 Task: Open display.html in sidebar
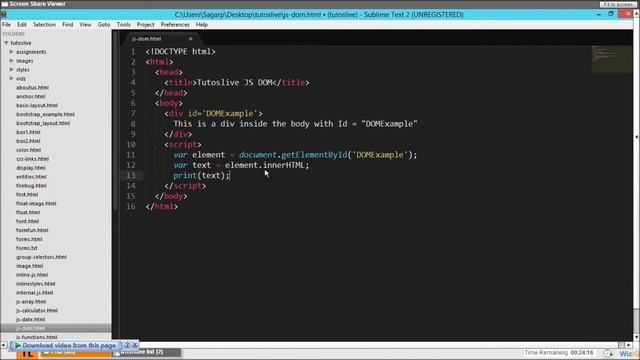(31, 168)
